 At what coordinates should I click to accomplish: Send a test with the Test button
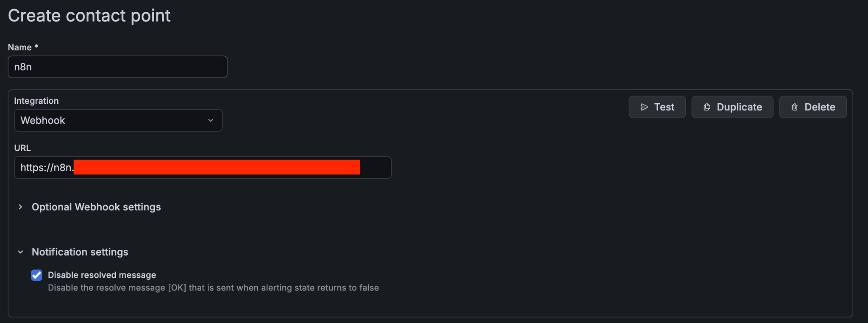pos(657,107)
